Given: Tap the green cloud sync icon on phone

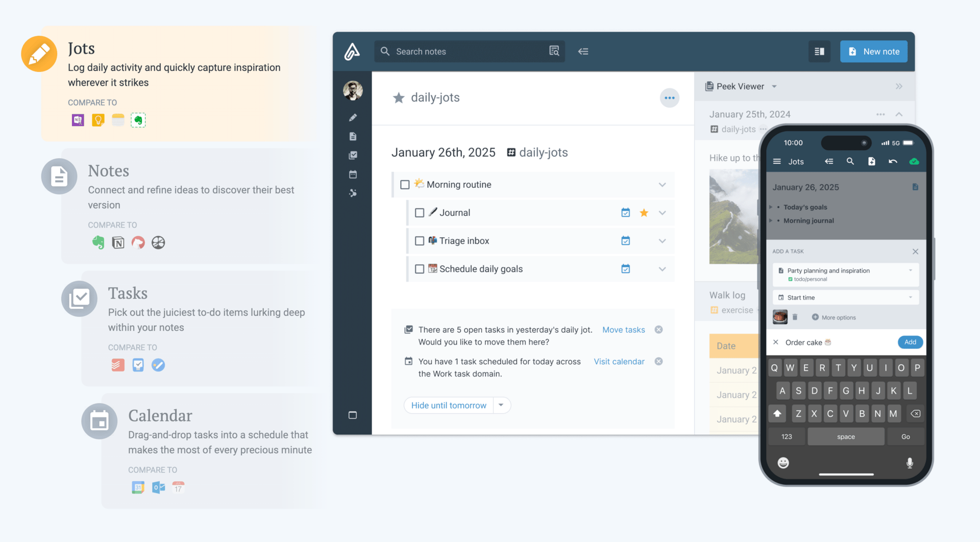Looking at the screenshot, I should [x=914, y=161].
